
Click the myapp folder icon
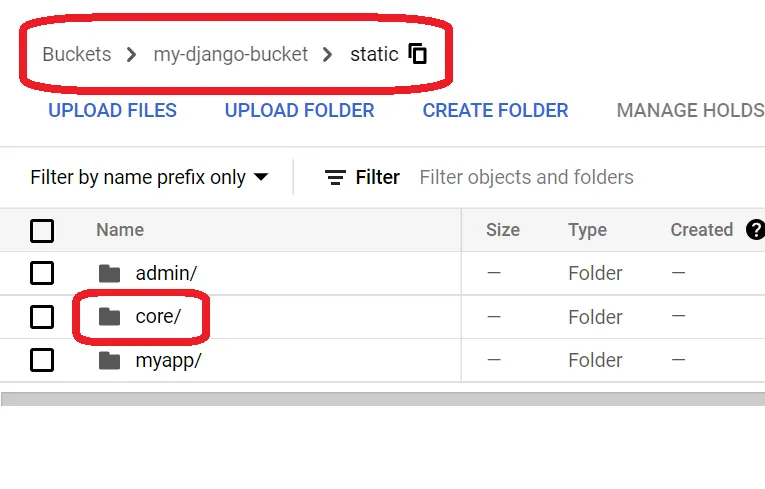point(110,360)
